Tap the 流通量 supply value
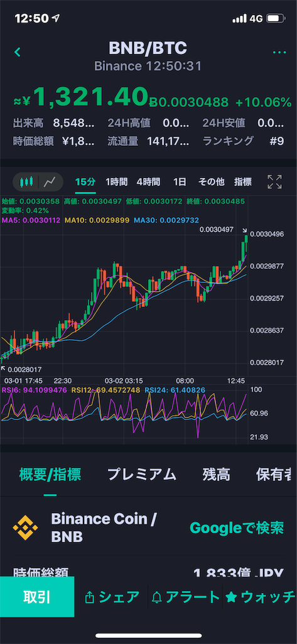Viewport: 297px width, 644px height. [x=168, y=142]
